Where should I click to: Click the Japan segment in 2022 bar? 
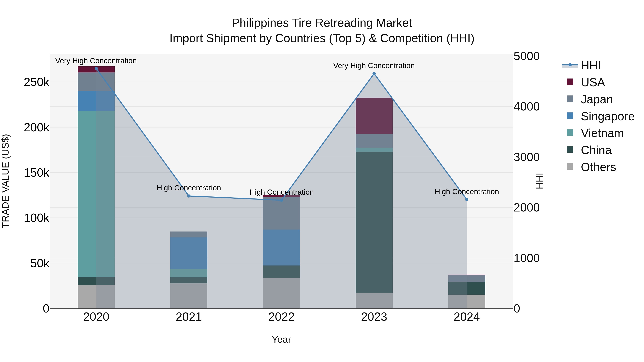(282, 214)
